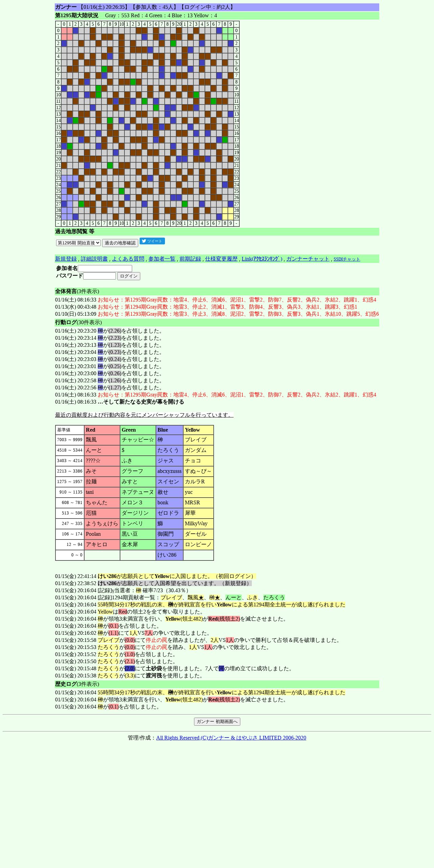Click the ログイン button

(x=129, y=276)
